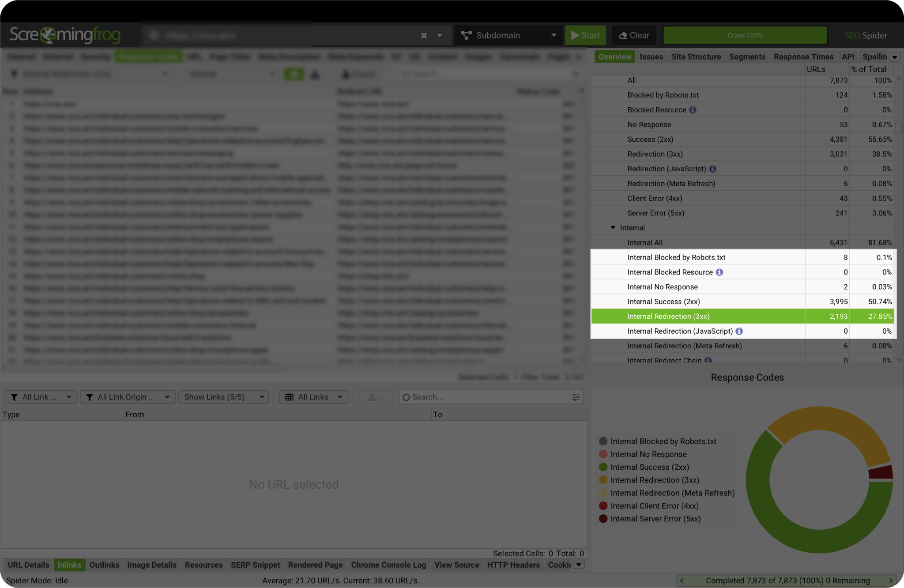Click the info icon beside Blocked Resource

(x=693, y=109)
